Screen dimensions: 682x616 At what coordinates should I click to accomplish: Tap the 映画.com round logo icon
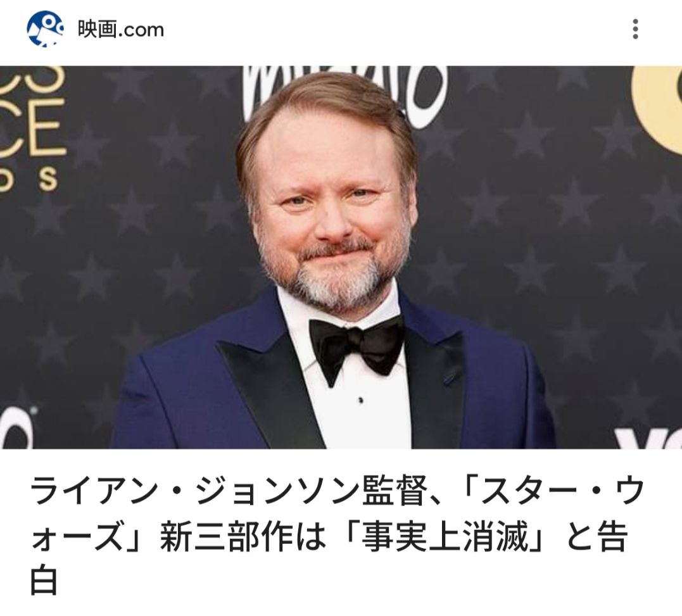coord(45,29)
